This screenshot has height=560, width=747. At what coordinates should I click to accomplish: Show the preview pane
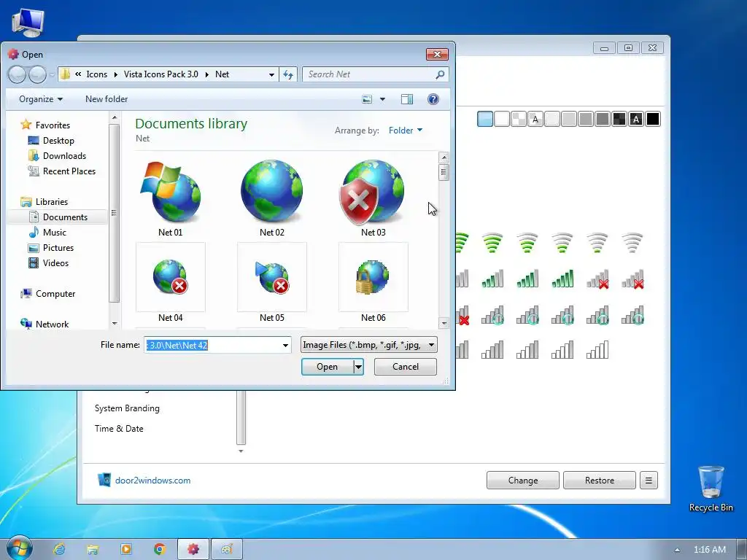407,99
